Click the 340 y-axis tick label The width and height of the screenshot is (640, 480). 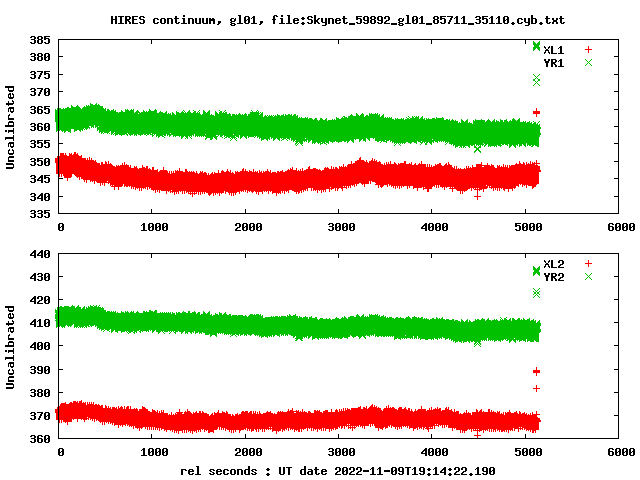click(40, 197)
